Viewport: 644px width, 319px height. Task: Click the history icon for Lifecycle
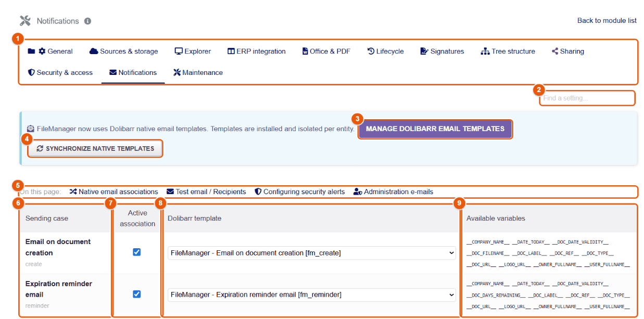371,51
